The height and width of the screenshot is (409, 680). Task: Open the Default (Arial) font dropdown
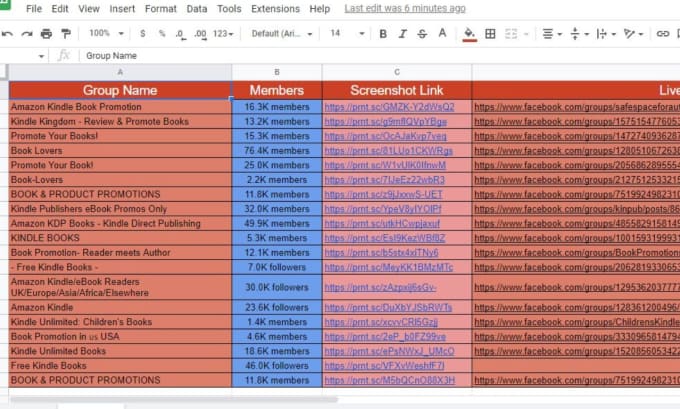coord(282,33)
